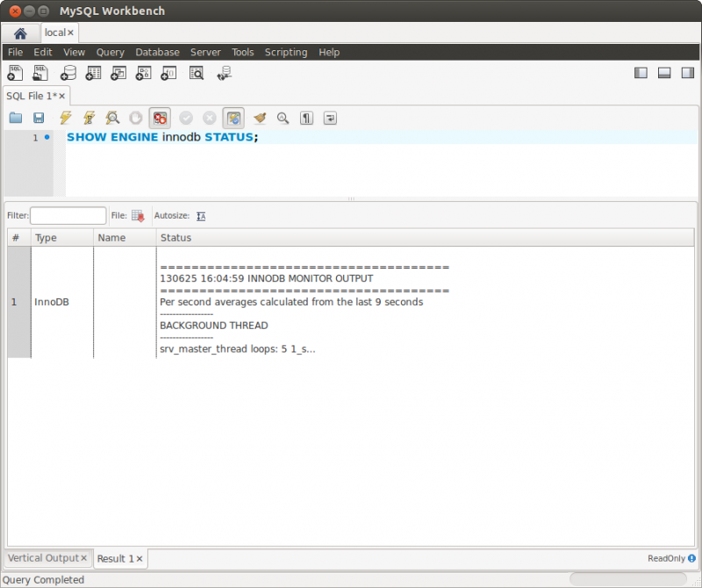The height and width of the screenshot is (588, 702).
Task: Click the Create new schema icon
Action: coord(68,73)
